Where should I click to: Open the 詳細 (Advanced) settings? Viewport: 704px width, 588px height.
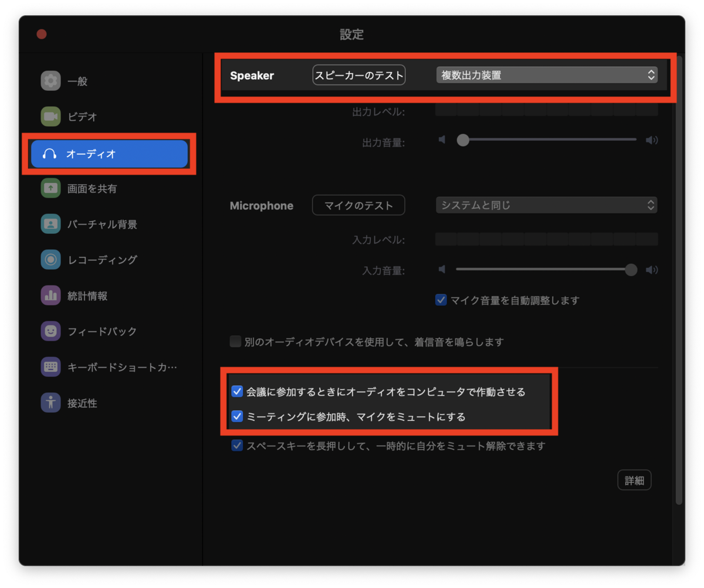click(x=634, y=480)
